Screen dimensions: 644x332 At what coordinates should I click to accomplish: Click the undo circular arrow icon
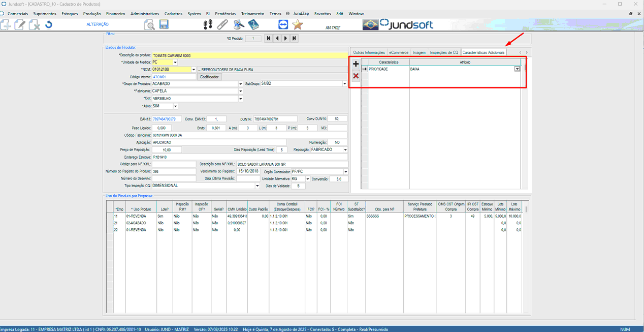49,24
